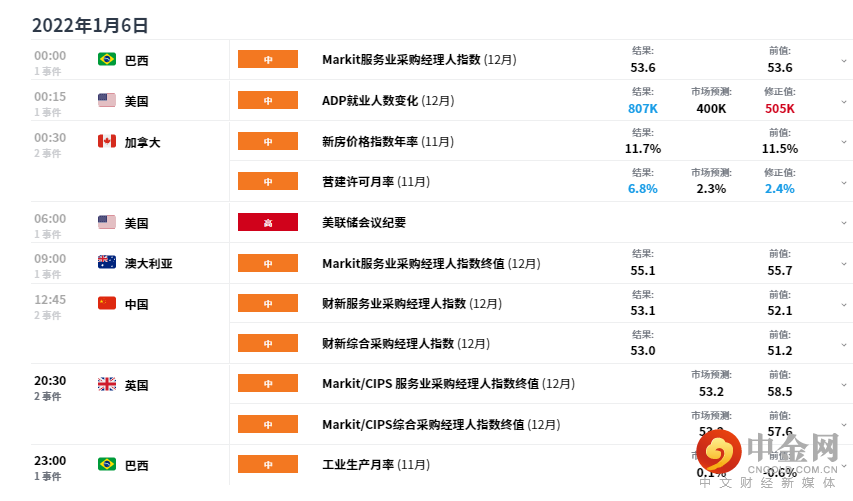Open the ADP就业人数变化 (12月) event
Image resolution: width=853 pixels, height=501 pixels.
coord(388,101)
